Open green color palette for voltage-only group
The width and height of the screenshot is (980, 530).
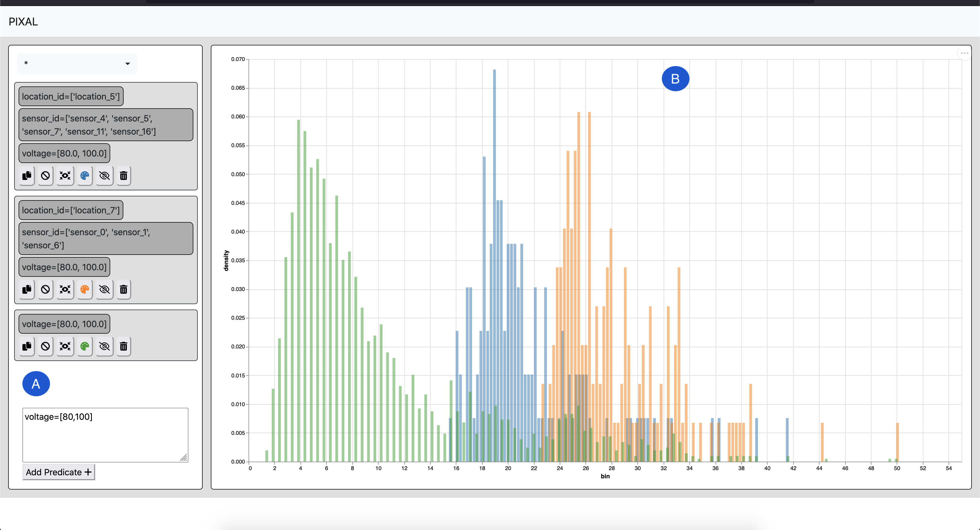coord(85,346)
